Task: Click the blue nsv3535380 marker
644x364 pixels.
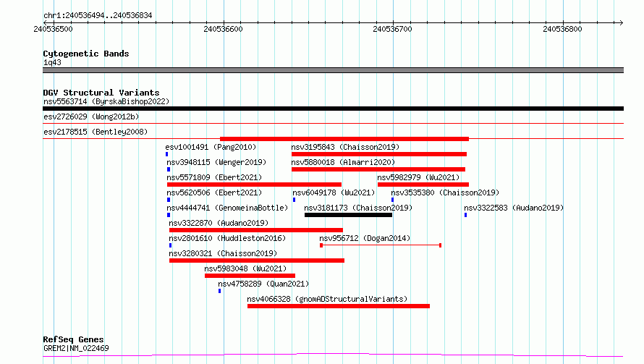Action: click(x=393, y=200)
